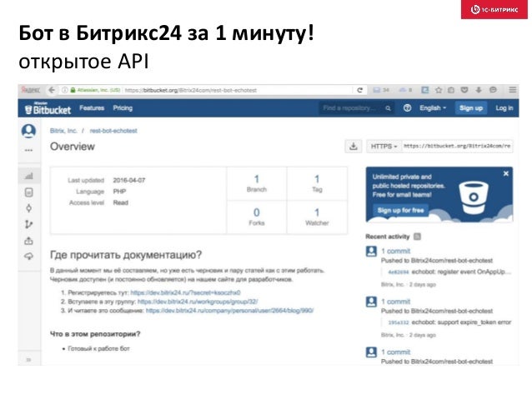
Task: Open the Downloads cloud icon in sidebar
Action: (x=29, y=257)
